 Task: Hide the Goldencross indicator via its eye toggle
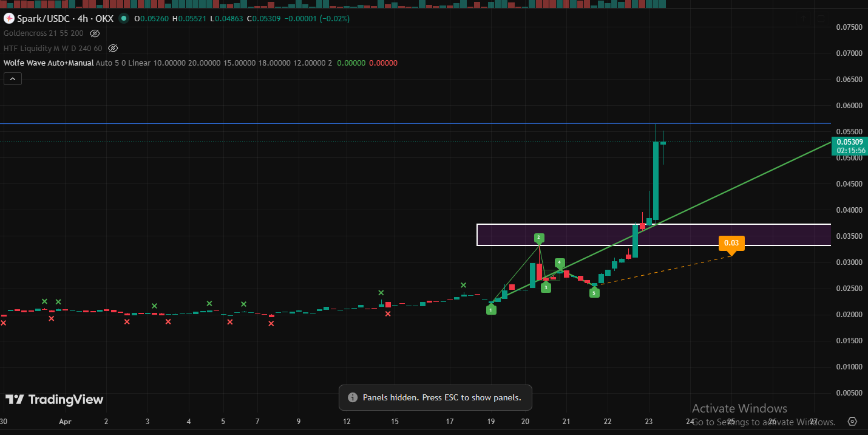94,33
